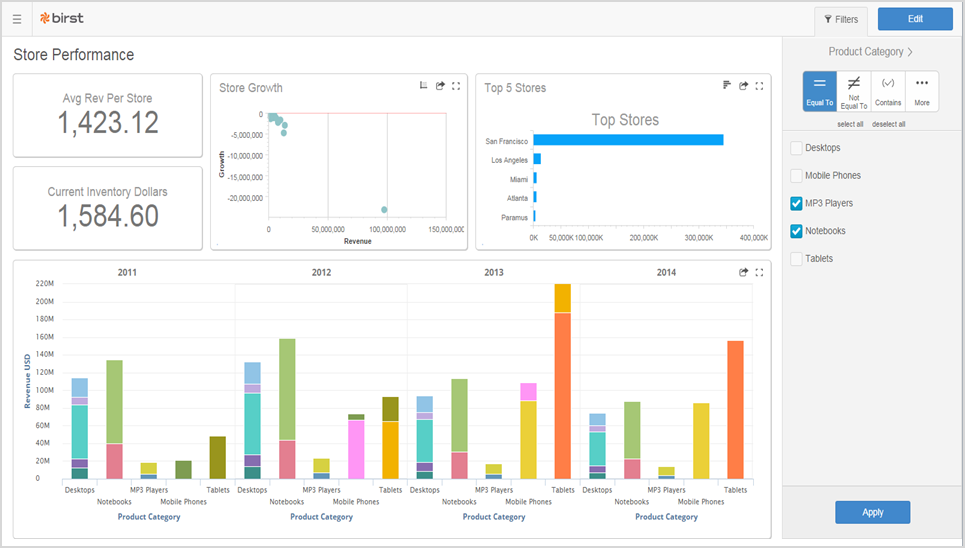
Task: Maximize the Store Growth chart to fullscreen
Action: pos(456,86)
